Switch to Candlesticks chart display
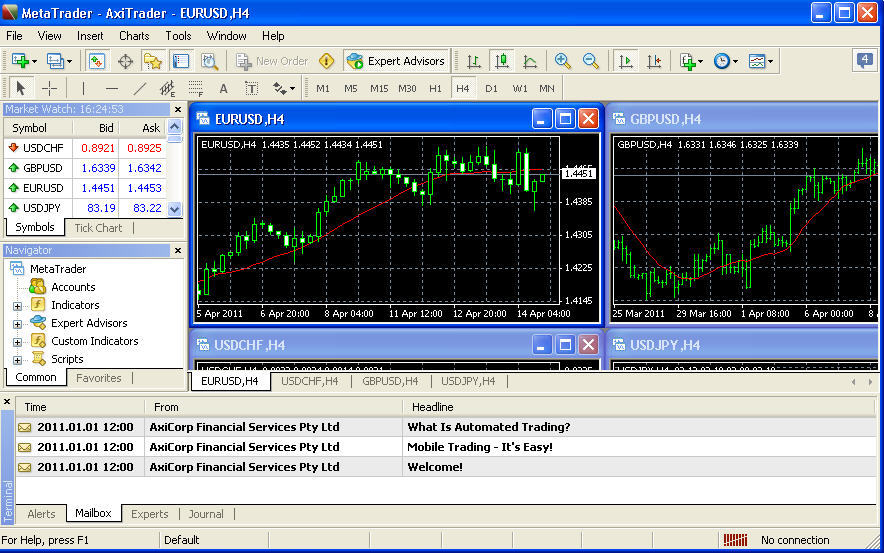The height and width of the screenshot is (553, 884). pos(502,61)
